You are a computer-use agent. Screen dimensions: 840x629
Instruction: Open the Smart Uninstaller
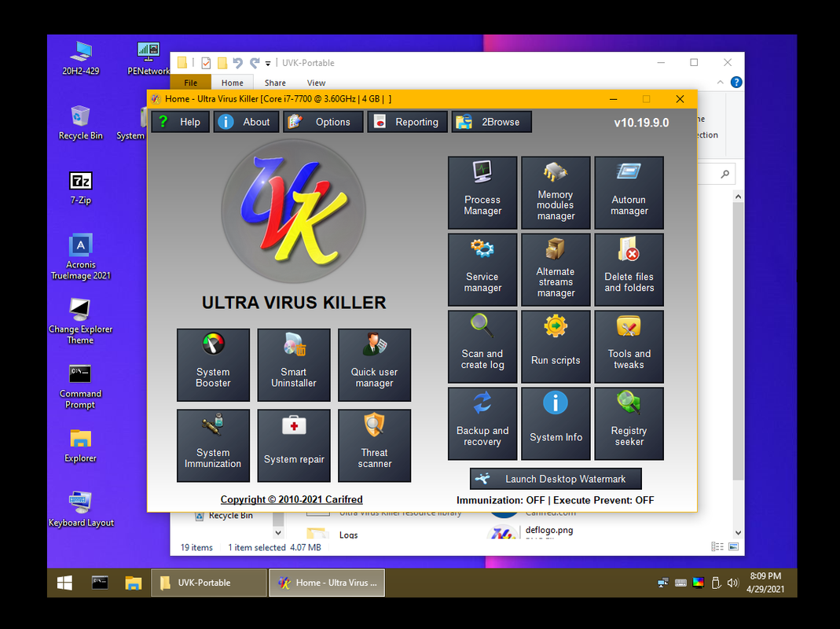(294, 365)
